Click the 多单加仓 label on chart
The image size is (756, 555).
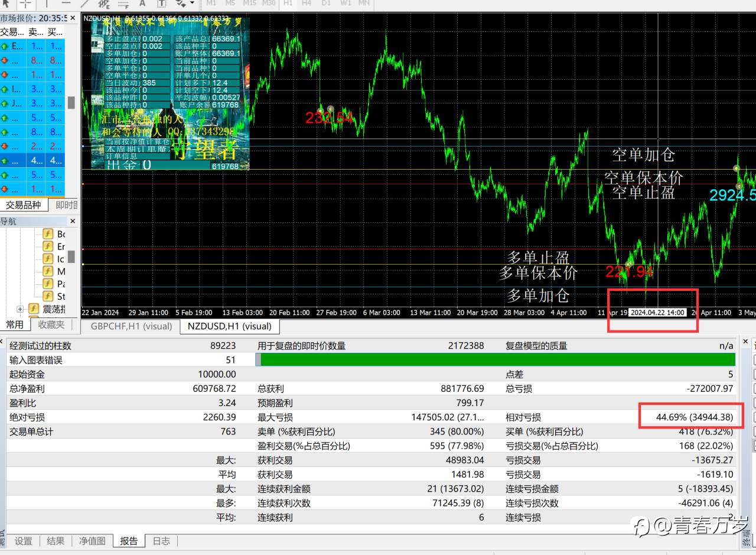coord(538,295)
